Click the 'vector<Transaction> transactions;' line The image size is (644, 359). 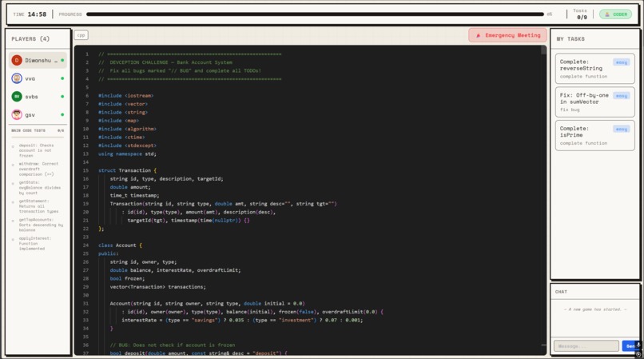pyautogui.click(x=157, y=287)
